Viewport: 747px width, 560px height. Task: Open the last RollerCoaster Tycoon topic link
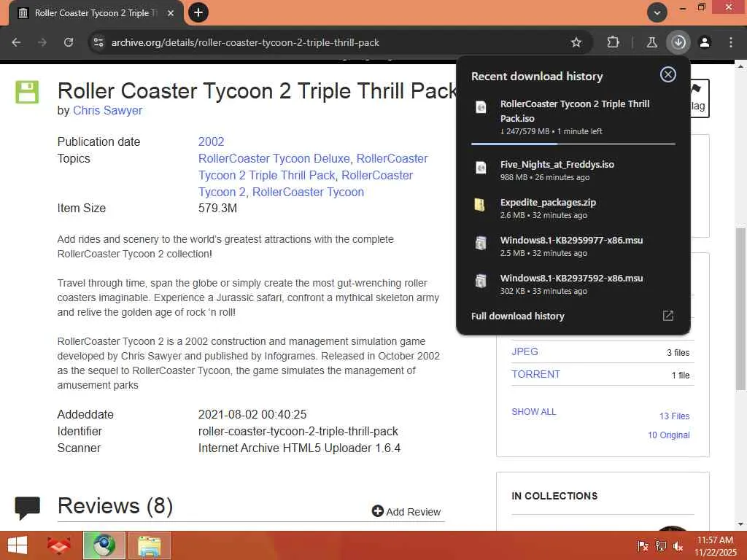tap(308, 192)
